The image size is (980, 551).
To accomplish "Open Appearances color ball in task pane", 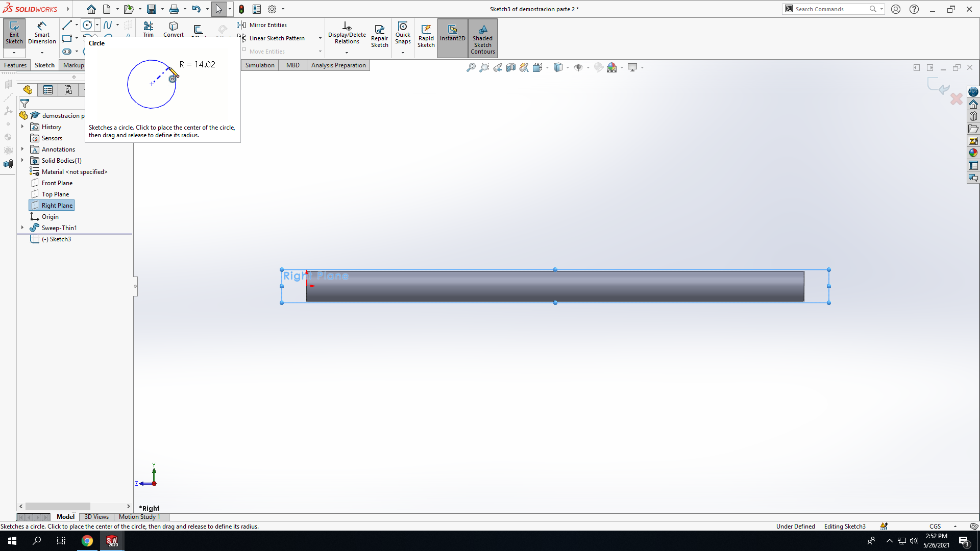I will coord(973,153).
